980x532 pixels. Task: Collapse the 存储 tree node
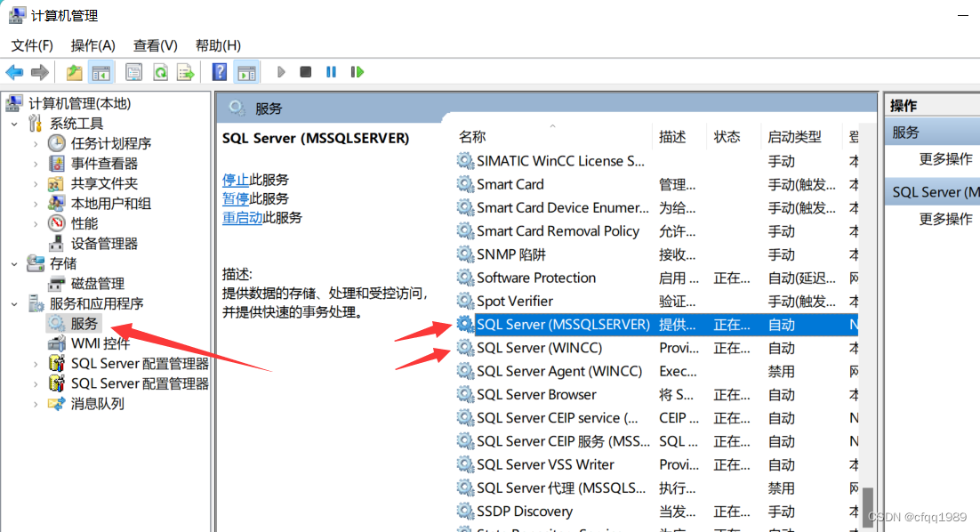(x=14, y=264)
